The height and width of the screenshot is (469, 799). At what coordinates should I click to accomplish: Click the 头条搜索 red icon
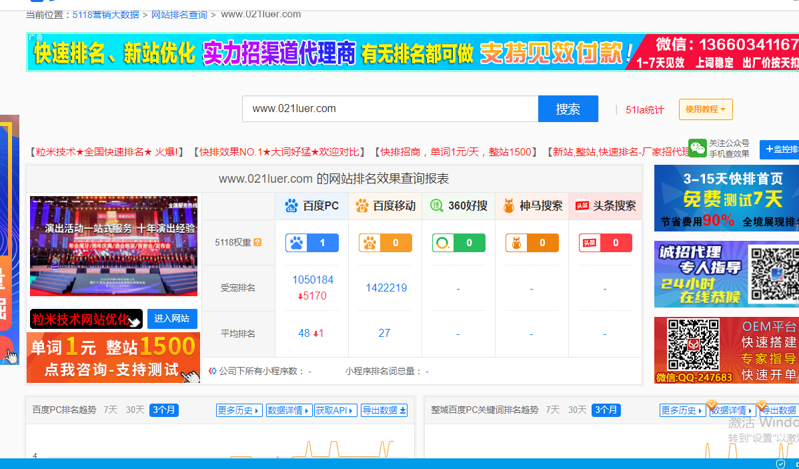coord(582,205)
